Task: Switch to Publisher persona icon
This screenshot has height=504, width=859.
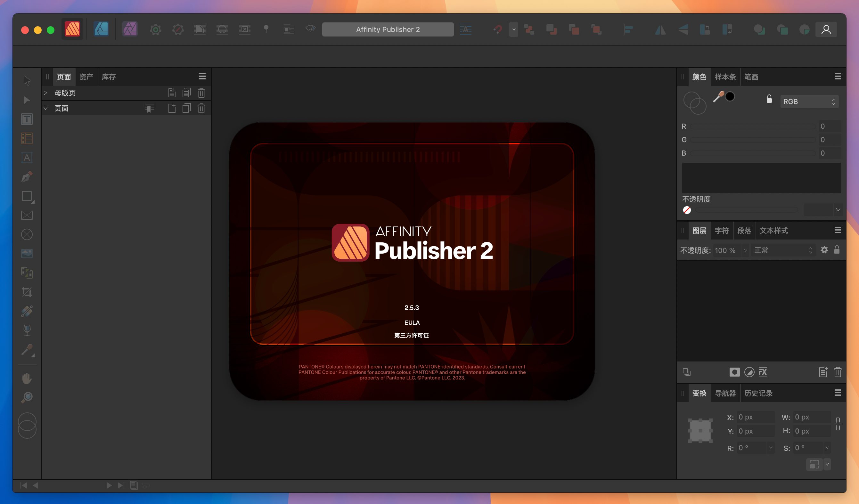Action: [x=72, y=29]
